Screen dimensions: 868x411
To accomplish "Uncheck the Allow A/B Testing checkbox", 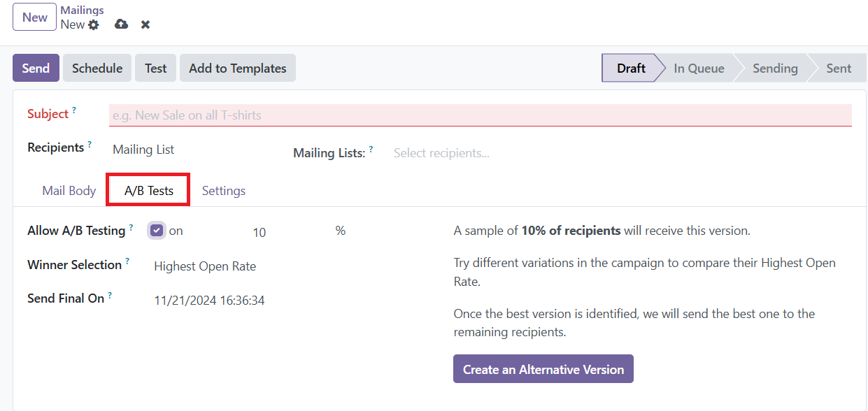I will point(157,230).
